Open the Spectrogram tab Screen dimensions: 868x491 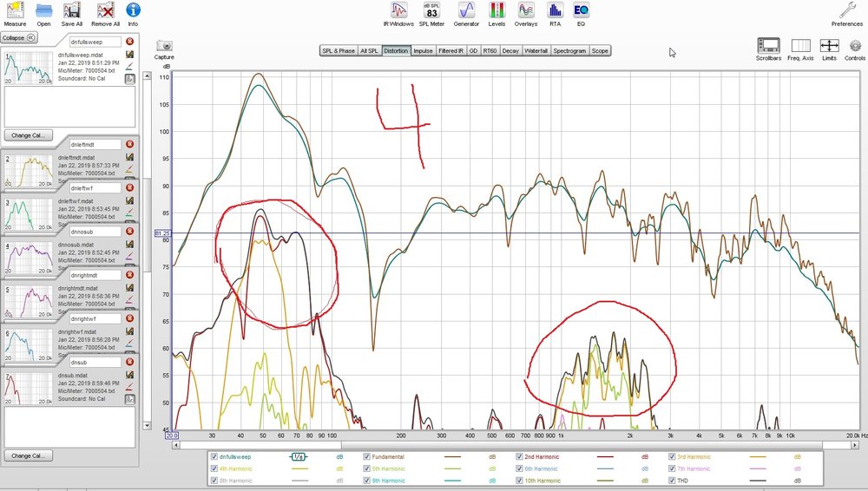(x=569, y=51)
